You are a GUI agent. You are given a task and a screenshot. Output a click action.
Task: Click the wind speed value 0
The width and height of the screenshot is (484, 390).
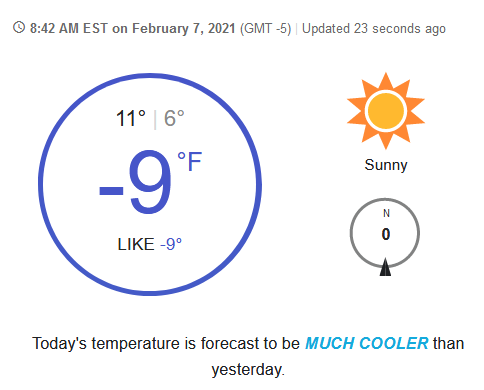pos(386,234)
